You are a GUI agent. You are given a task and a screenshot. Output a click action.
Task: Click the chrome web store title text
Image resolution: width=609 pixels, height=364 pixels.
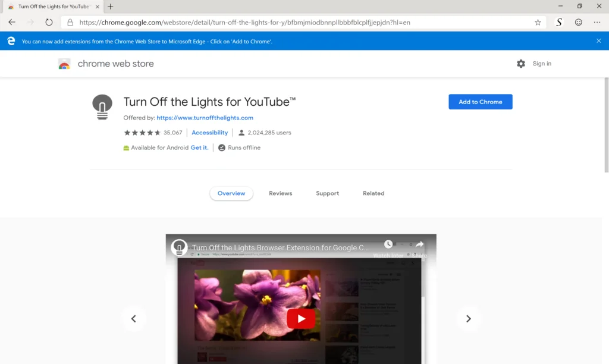[116, 63]
